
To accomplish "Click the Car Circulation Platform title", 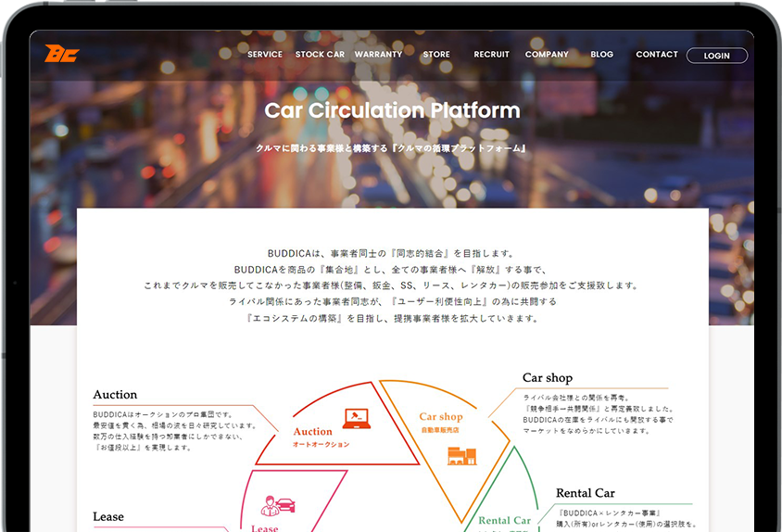I will pyautogui.click(x=392, y=110).
